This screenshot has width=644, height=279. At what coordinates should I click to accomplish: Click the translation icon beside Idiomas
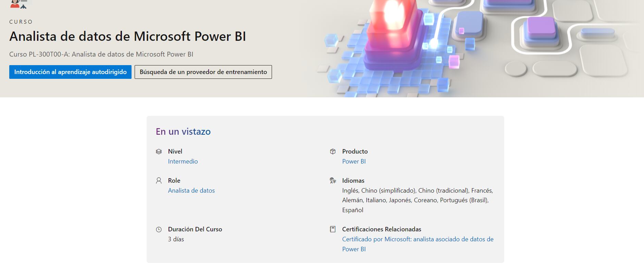(x=333, y=181)
